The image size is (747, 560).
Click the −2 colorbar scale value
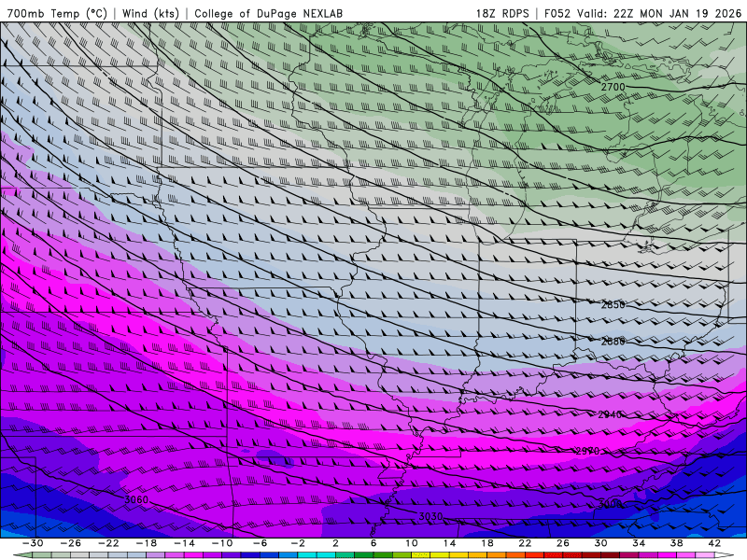pos(298,543)
